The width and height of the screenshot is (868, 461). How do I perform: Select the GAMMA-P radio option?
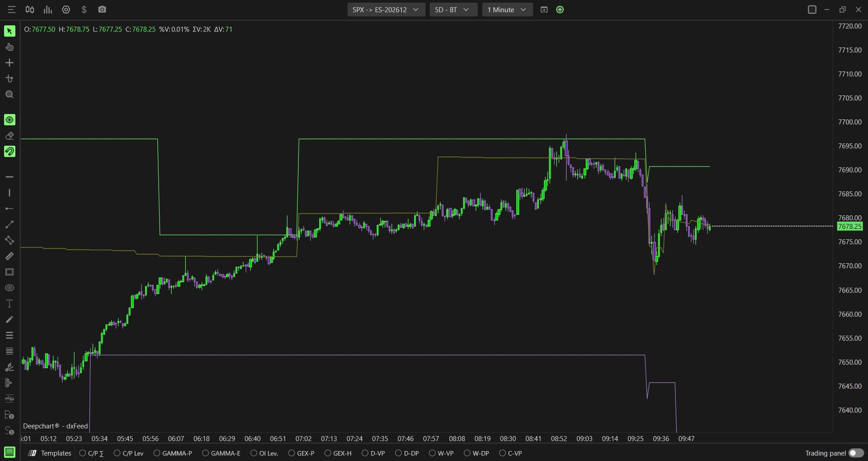[x=173, y=453]
